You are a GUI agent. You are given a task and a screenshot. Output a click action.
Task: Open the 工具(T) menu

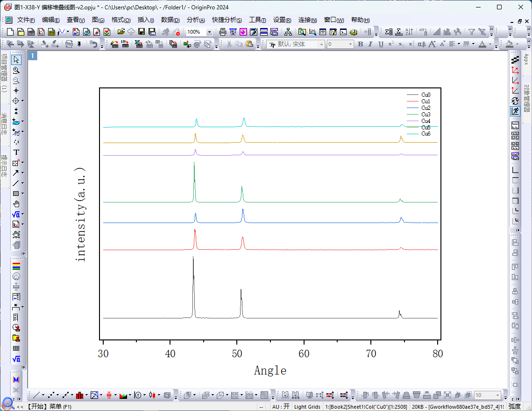[x=257, y=20]
